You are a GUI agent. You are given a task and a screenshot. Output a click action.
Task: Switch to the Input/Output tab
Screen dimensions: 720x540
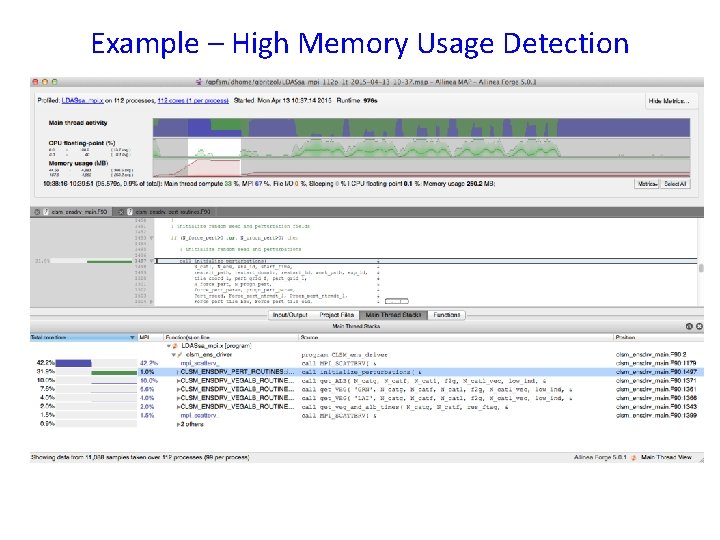point(290,315)
